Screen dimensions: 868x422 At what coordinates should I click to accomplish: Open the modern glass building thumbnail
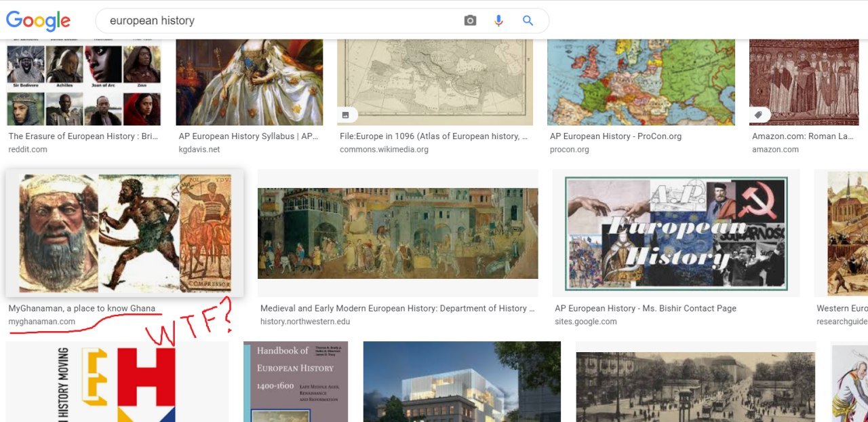(x=462, y=382)
